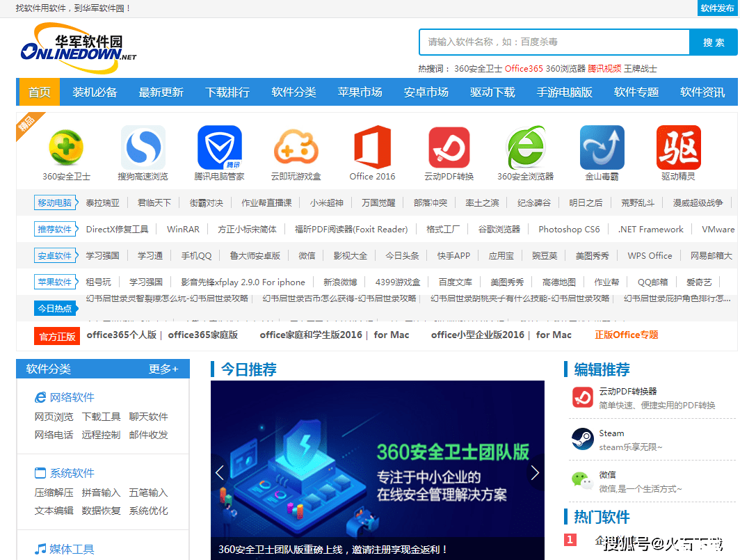The width and height of the screenshot is (740, 560).
Task: Go to 首页 tab
Action: click(39, 92)
